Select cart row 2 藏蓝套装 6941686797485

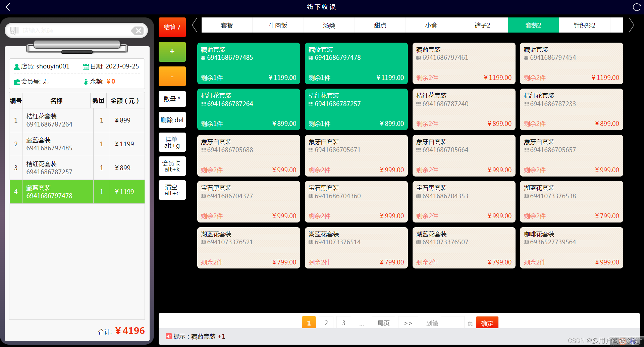(77, 144)
